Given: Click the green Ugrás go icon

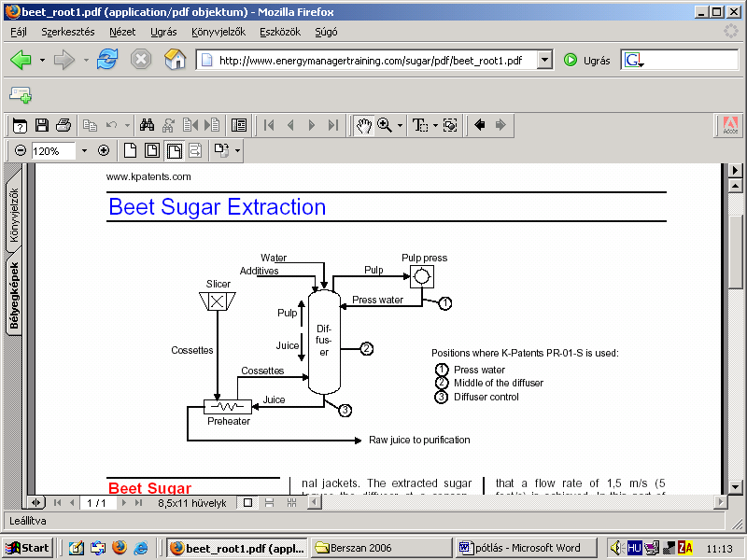Looking at the screenshot, I should click(571, 60).
